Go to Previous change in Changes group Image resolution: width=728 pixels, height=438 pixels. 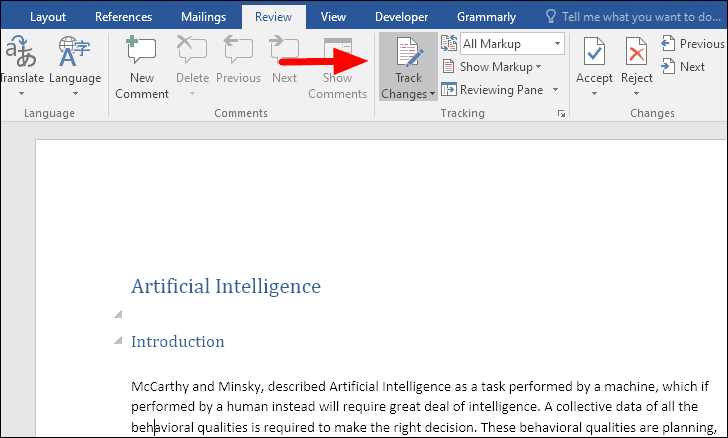click(693, 44)
